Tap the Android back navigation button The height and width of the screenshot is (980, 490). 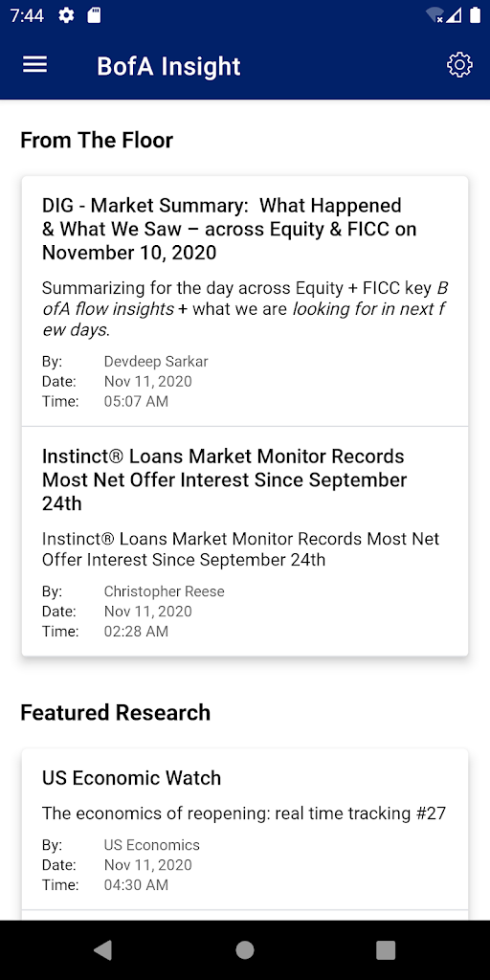click(x=102, y=950)
